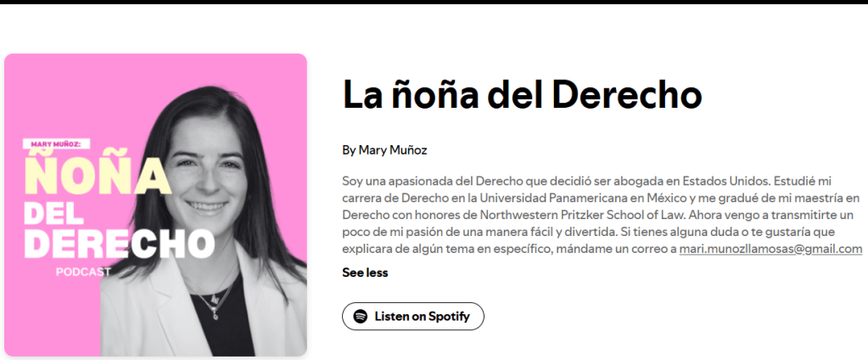Image resolution: width=868 pixels, height=360 pixels.
Task: Click the woman's face in cover photo
Action: click(206, 177)
